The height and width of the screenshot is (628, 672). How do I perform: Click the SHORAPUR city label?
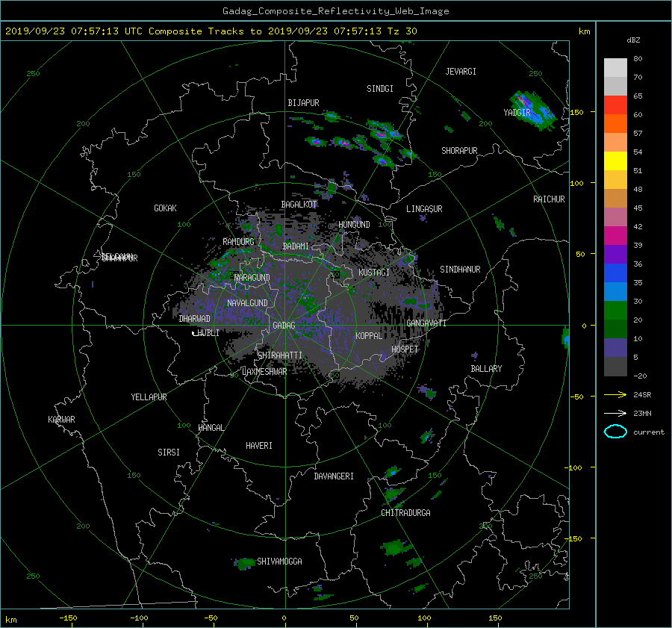tap(459, 151)
